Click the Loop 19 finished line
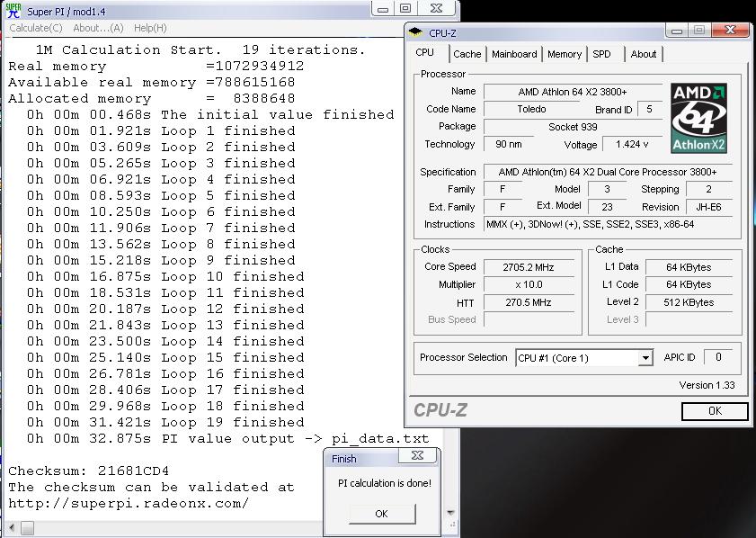 (165, 422)
